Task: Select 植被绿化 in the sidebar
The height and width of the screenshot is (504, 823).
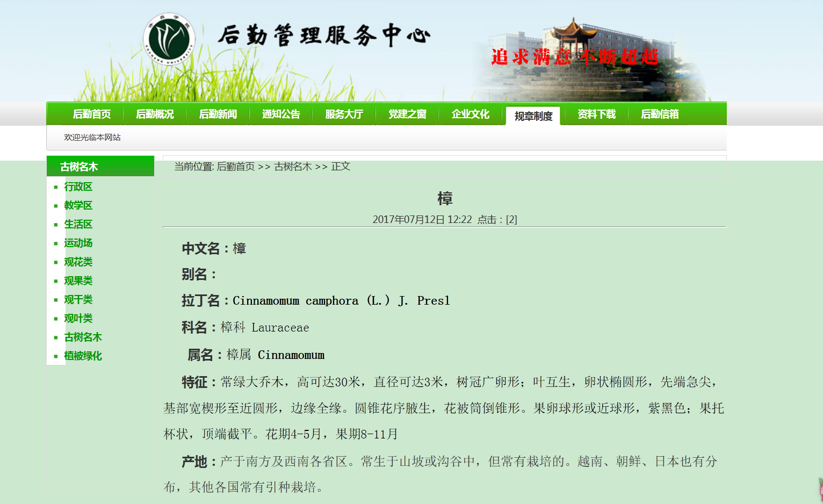Action: tap(83, 356)
